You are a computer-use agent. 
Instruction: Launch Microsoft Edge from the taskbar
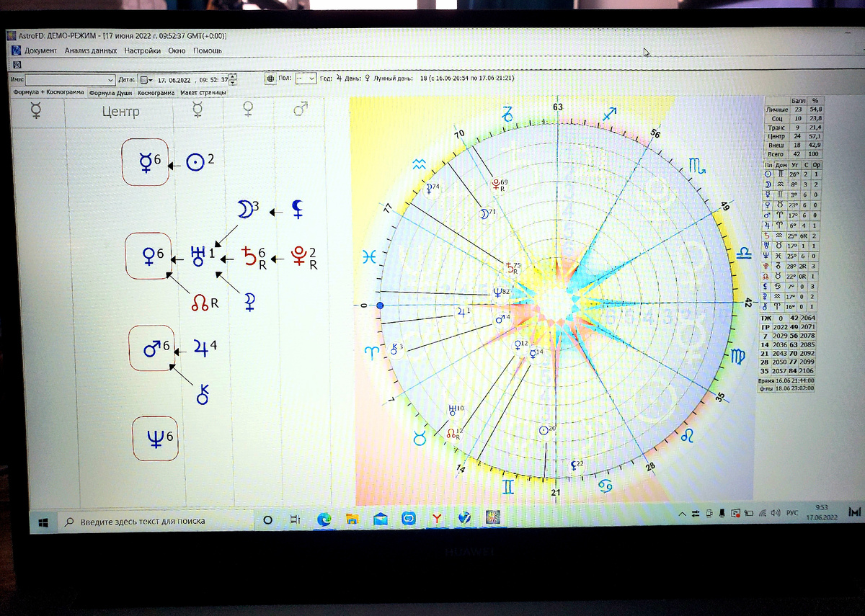(324, 519)
